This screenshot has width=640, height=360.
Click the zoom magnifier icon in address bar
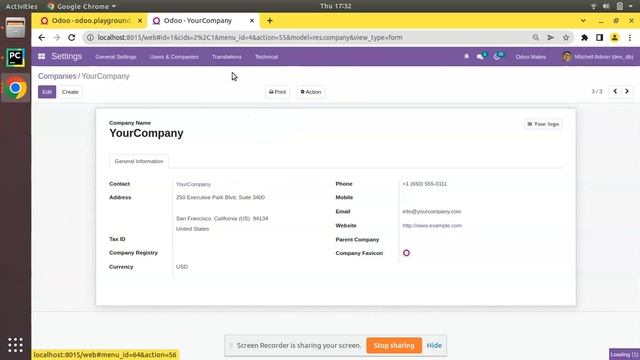[x=536, y=38]
